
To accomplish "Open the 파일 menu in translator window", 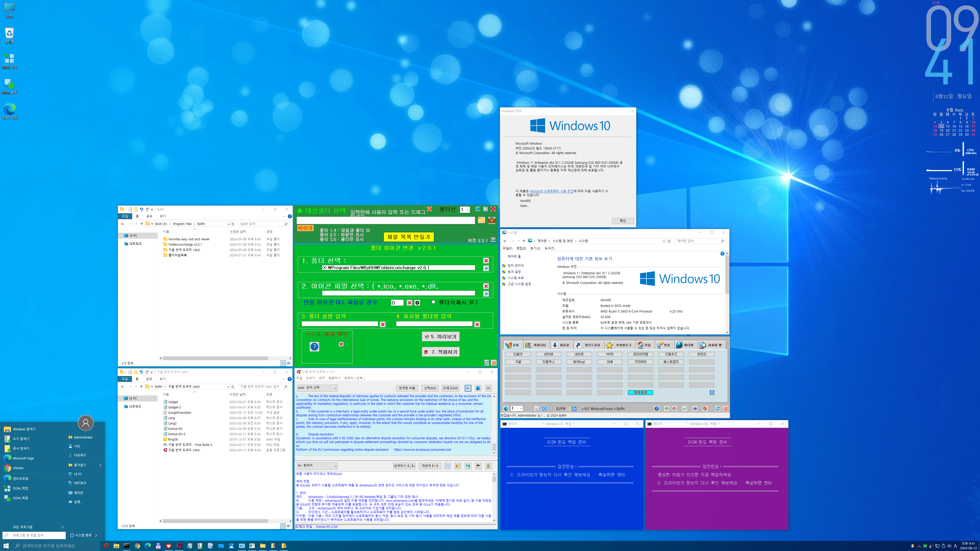I will pyautogui.click(x=299, y=378).
